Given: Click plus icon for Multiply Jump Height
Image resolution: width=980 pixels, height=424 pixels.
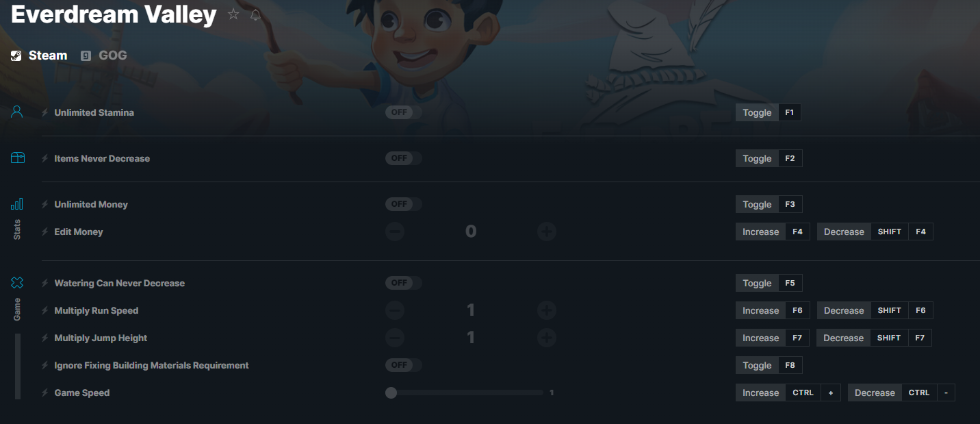Looking at the screenshot, I should coord(546,338).
